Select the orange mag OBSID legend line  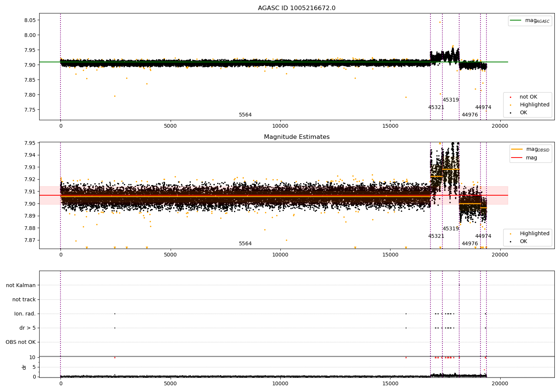(x=517, y=149)
